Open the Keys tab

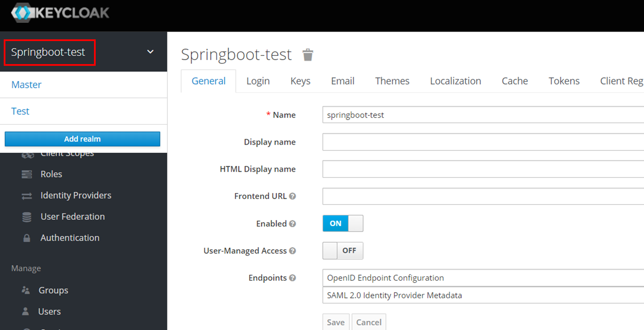(x=300, y=81)
